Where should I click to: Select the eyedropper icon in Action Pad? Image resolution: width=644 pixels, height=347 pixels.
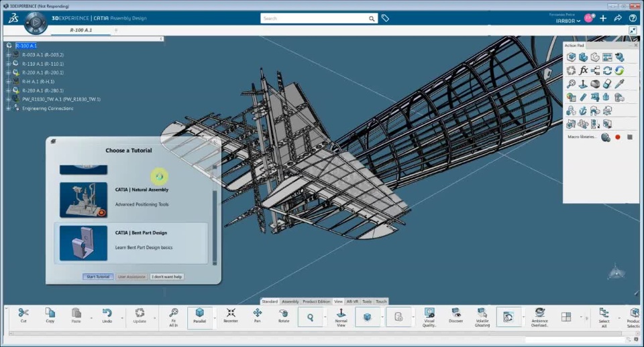[619, 84]
